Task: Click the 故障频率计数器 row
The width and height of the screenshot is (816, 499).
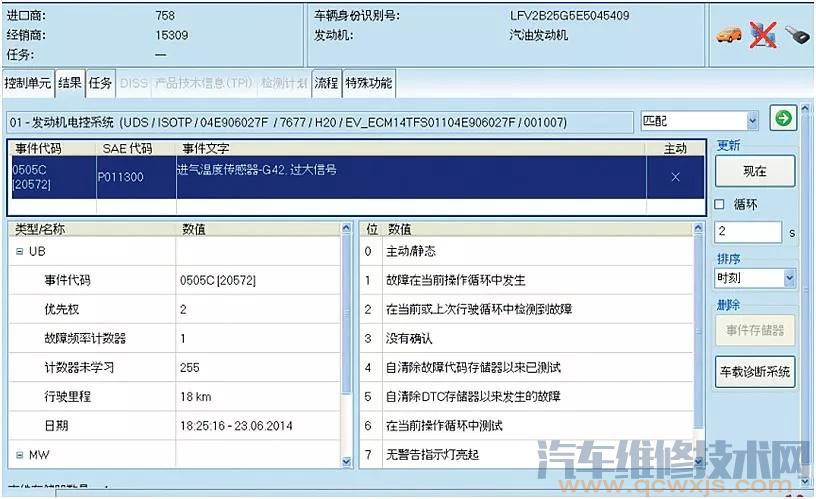Action: point(174,338)
